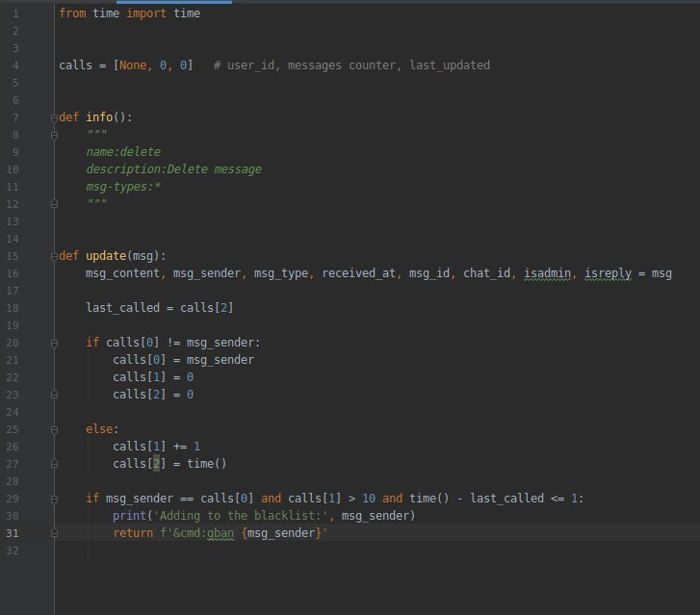Click the underlined 'isreply' variable
700x615 pixels.
click(x=608, y=273)
